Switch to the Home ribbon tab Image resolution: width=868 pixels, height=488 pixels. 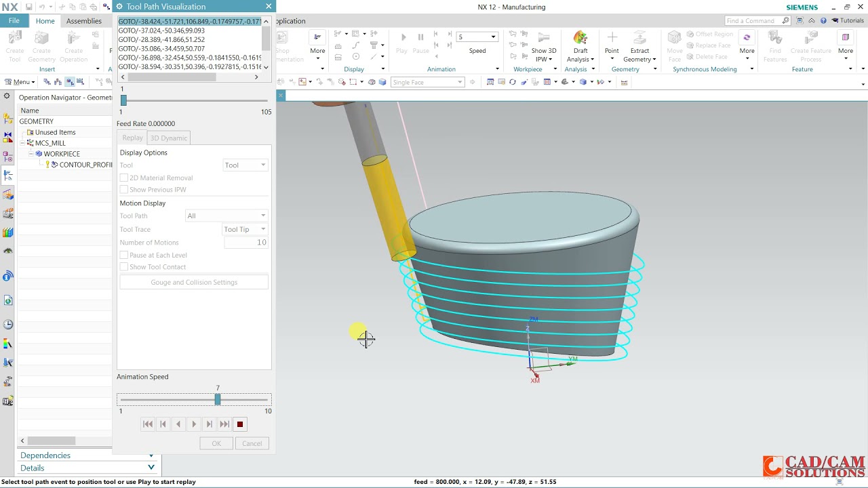[x=45, y=21]
